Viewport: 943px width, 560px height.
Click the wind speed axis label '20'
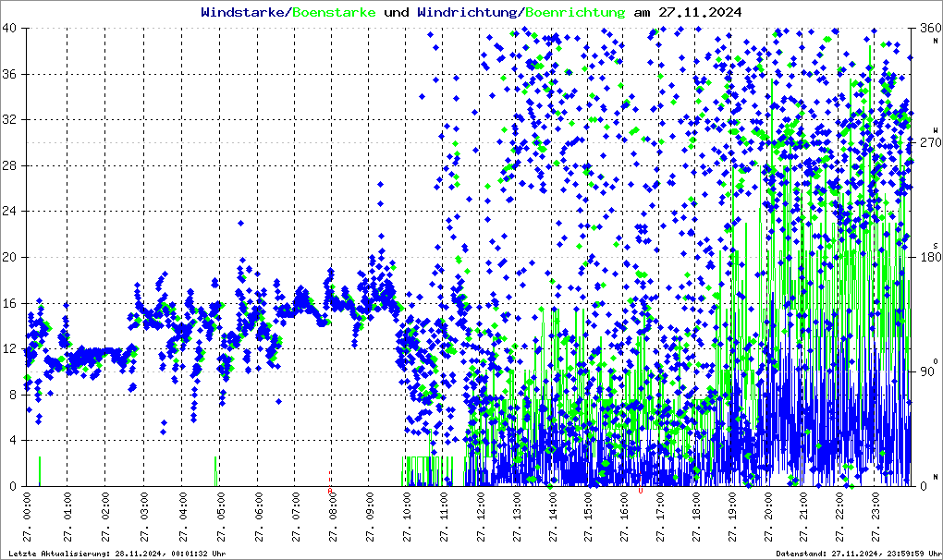9,257
